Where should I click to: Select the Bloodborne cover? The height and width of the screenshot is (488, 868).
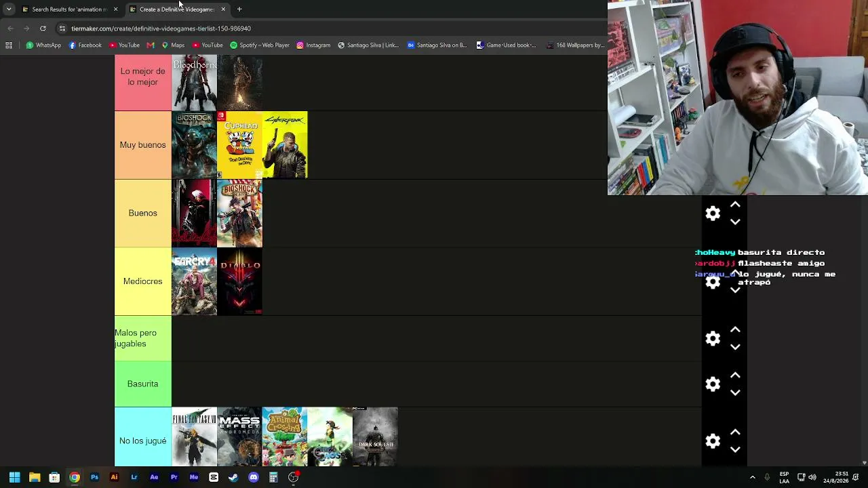click(194, 83)
